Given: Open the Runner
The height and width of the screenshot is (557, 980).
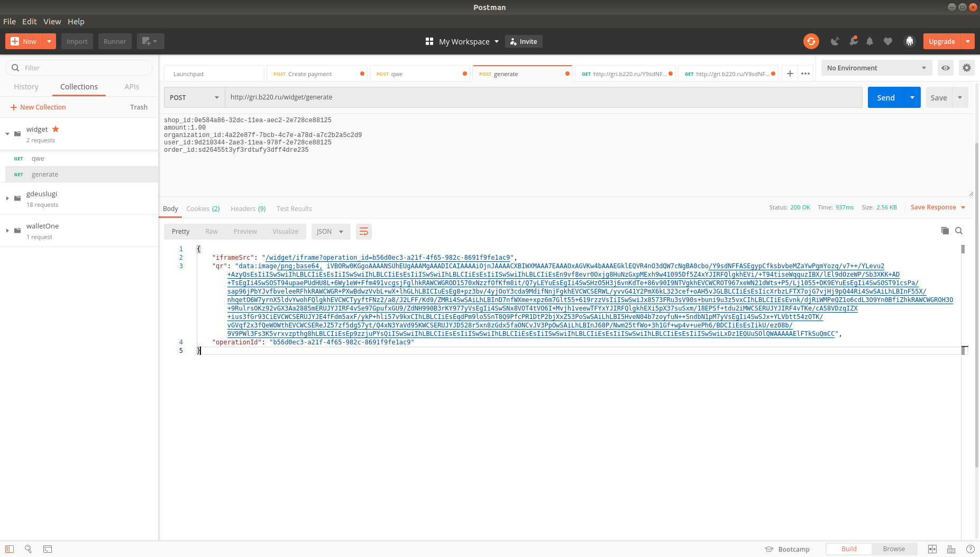Looking at the screenshot, I should tap(115, 41).
